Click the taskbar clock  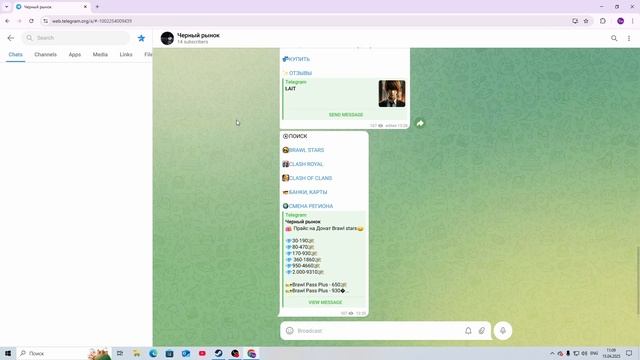[611, 353]
